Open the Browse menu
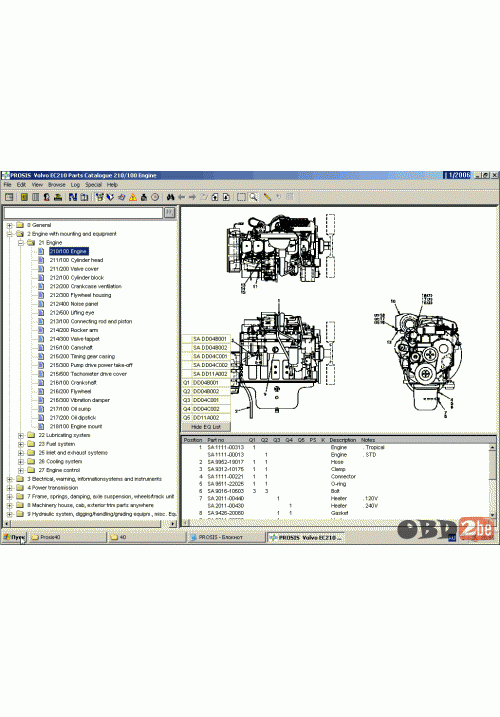Image resolution: width=500 pixels, height=717 pixels. [x=57, y=185]
